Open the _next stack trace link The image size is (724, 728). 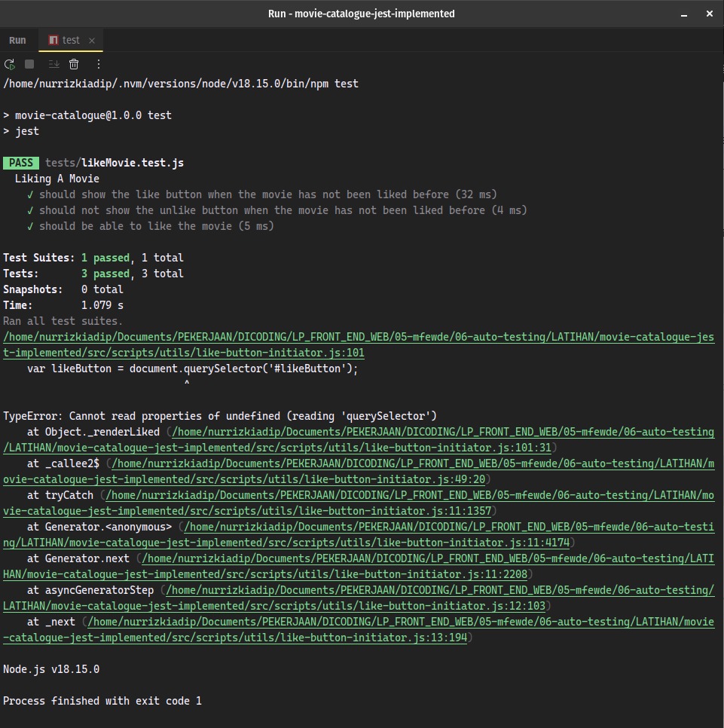coord(359,629)
